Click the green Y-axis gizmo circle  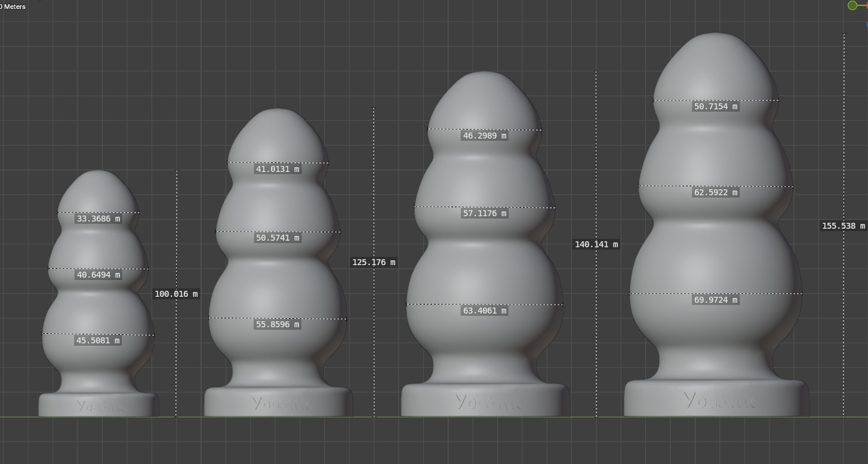pos(852,5)
